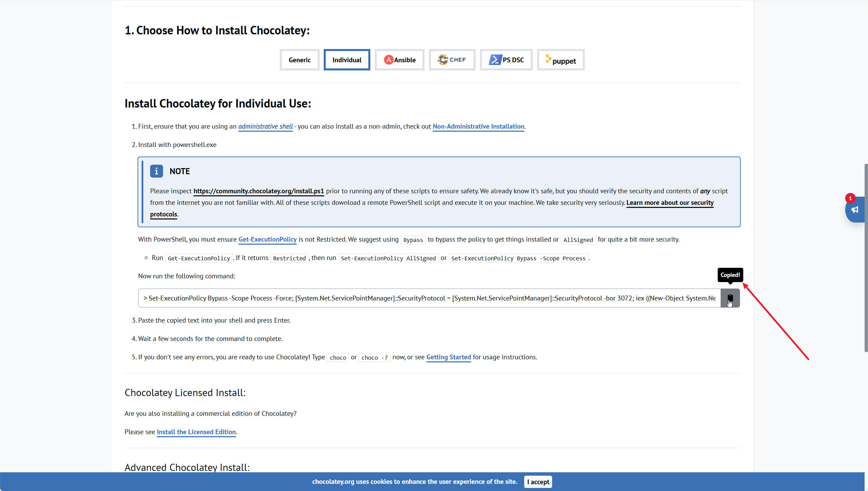Accept cookies with I accept button
Image resolution: width=868 pixels, height=491 pixels.
(x=538, y=482)
